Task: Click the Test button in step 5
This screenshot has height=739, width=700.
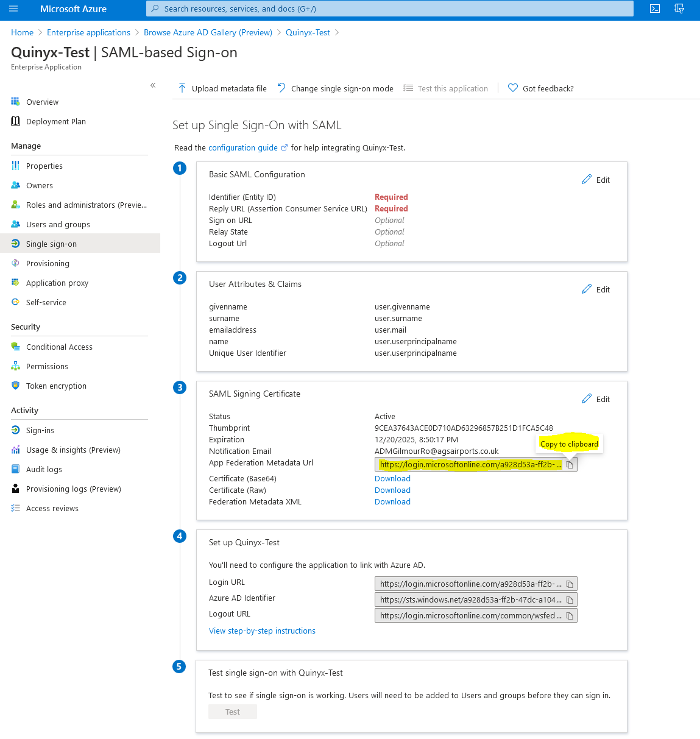Action: (x=233, y=712)
